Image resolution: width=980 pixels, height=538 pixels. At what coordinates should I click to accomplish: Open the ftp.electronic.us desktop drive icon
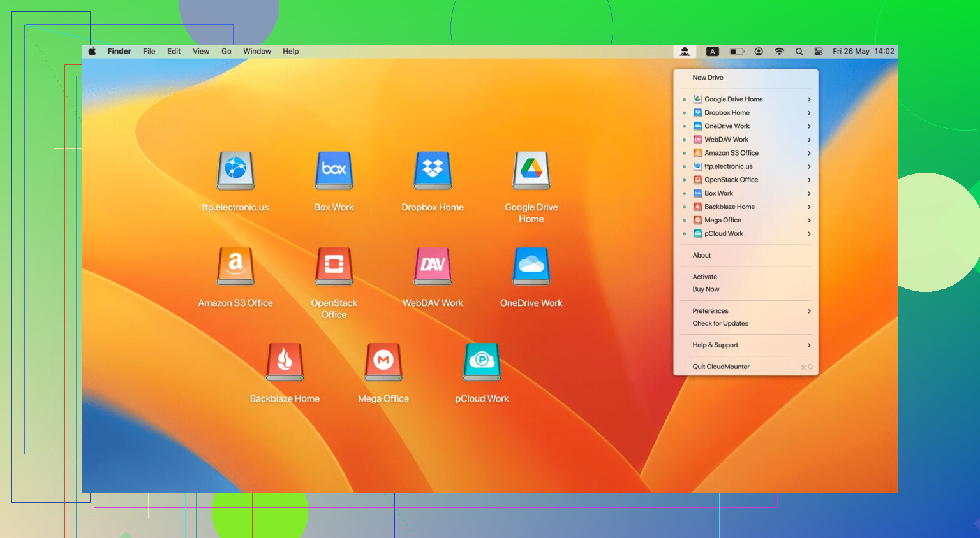pos(235,171)
